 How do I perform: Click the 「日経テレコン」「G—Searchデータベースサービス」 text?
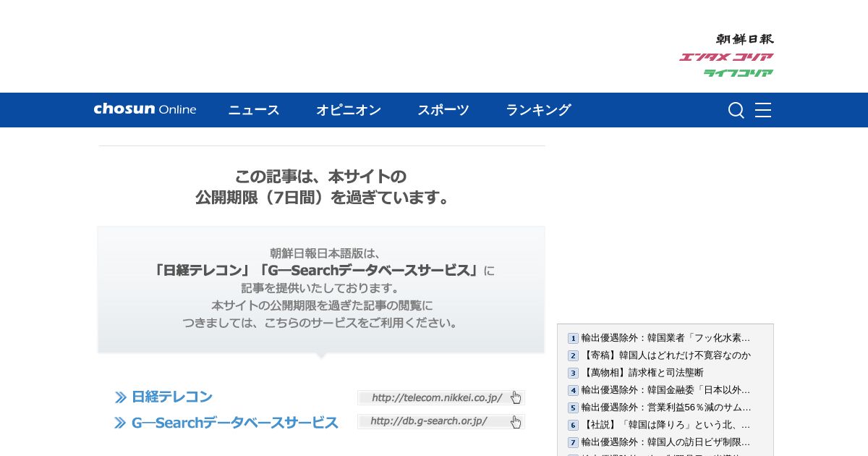pos(315,271)
